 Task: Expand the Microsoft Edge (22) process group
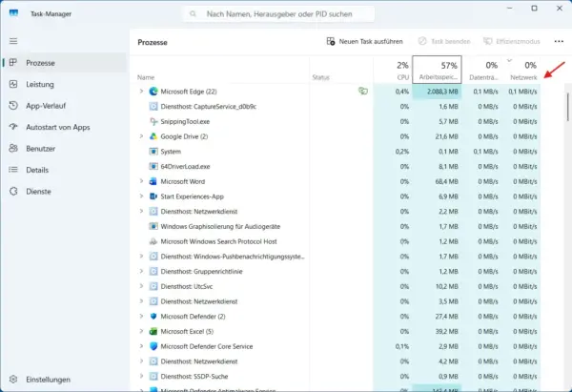click(x=141, y=92)
